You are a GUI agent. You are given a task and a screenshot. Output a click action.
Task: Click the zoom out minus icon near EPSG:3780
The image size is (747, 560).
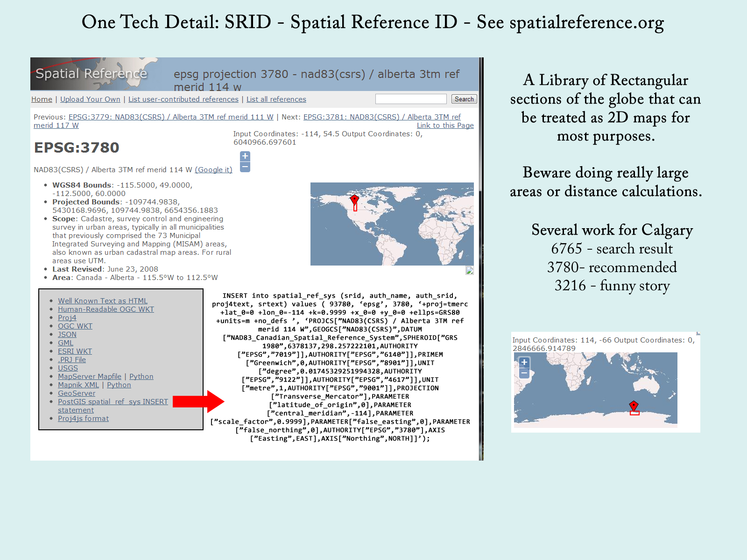pos(245,167)
